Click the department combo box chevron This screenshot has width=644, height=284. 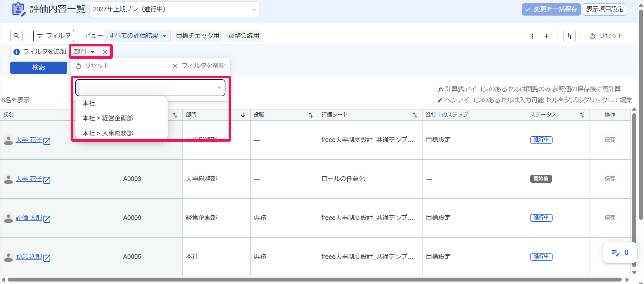point(219,87)
